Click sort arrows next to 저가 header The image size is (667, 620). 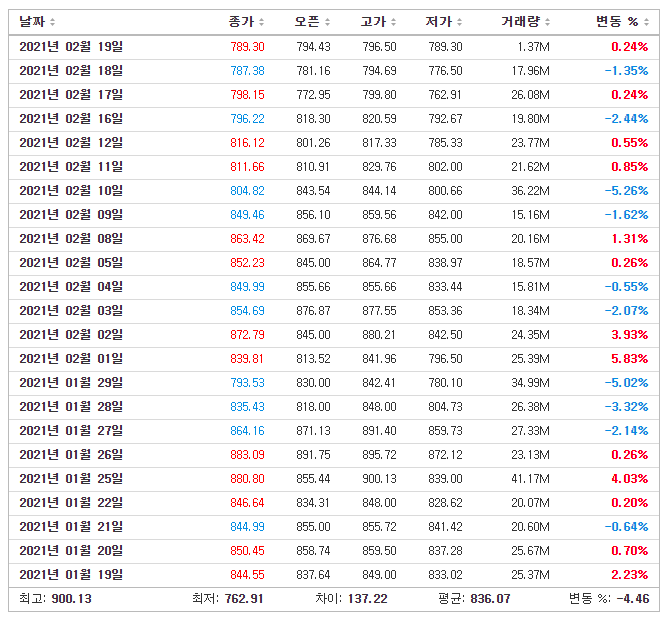coord(459,22)
